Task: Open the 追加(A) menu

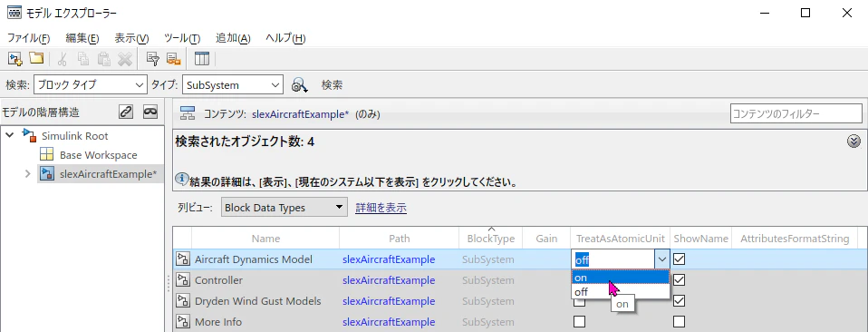Action: (233, 38)
